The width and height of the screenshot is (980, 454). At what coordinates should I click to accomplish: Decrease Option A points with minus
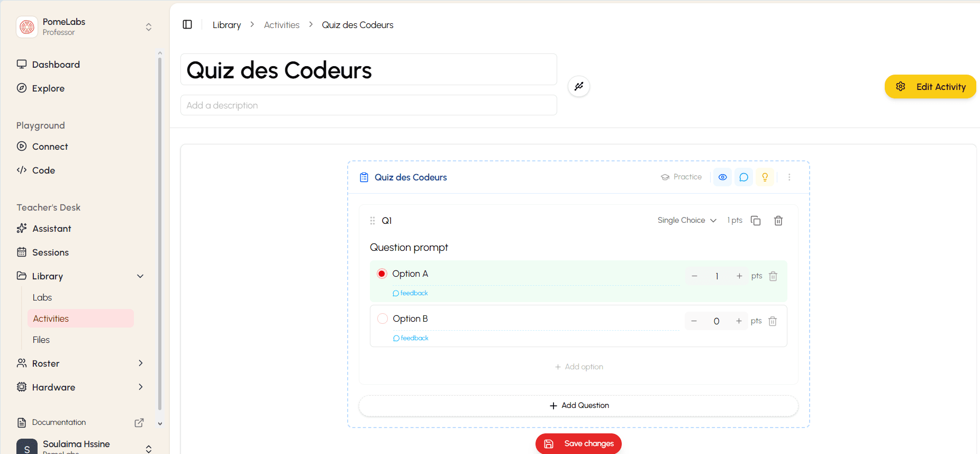pyautogui.click(x=694, y=276)
